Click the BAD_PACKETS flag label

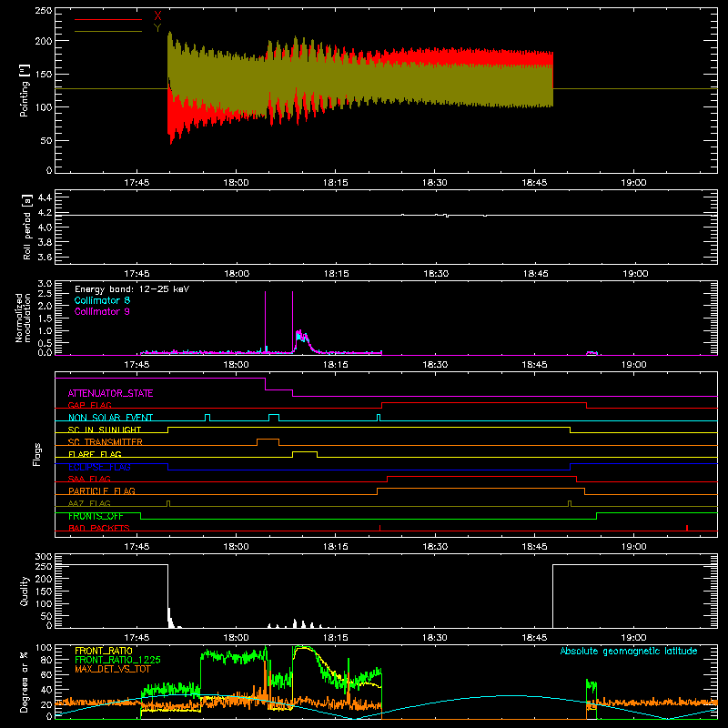[99, 529]
